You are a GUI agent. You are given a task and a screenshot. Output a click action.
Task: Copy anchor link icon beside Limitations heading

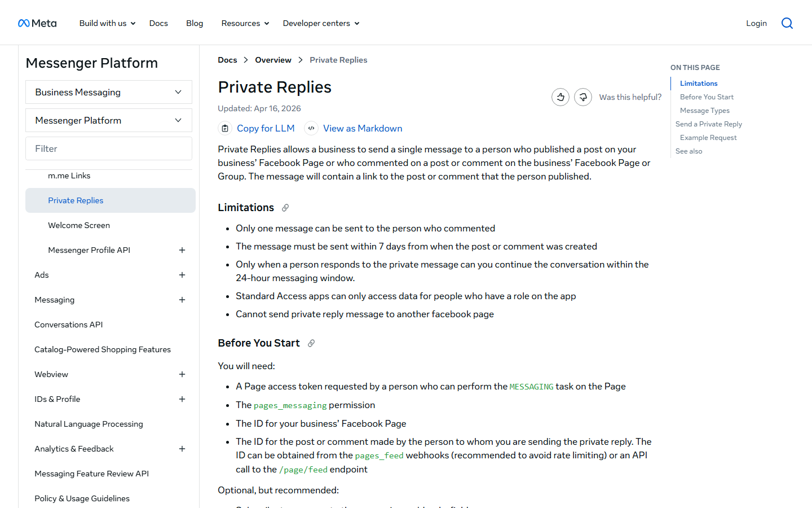[x=285, y=208]
